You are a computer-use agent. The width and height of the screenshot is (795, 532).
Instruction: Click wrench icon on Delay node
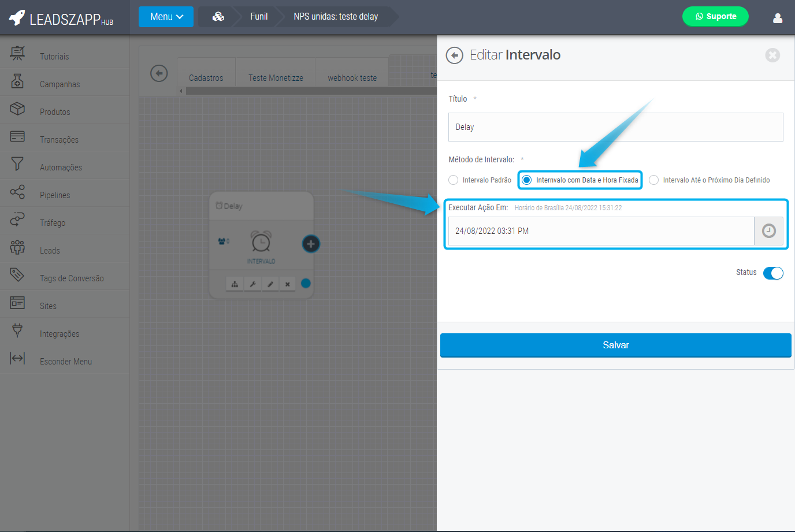click(252, 284)
